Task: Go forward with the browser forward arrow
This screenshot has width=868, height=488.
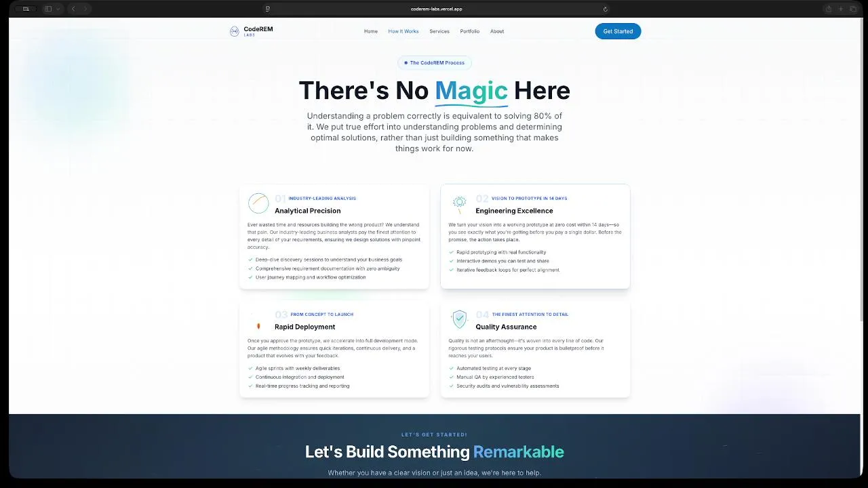Action: [x=85, y=9]
